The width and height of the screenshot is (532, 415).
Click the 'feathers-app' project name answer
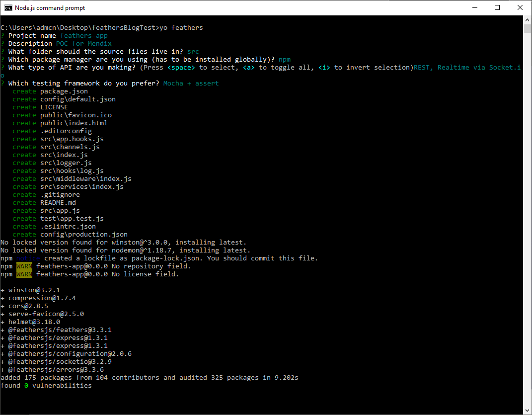click(84, 36)
